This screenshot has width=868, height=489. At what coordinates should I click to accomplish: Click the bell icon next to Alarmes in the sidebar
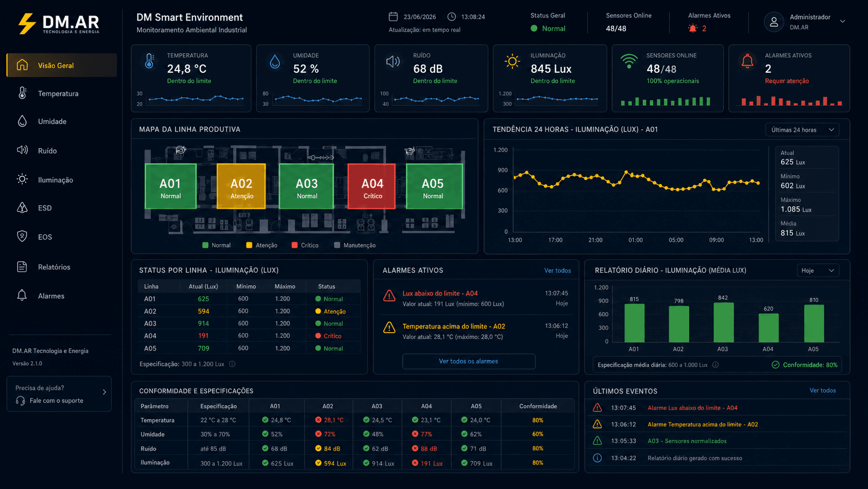click(x=22, y=296)
